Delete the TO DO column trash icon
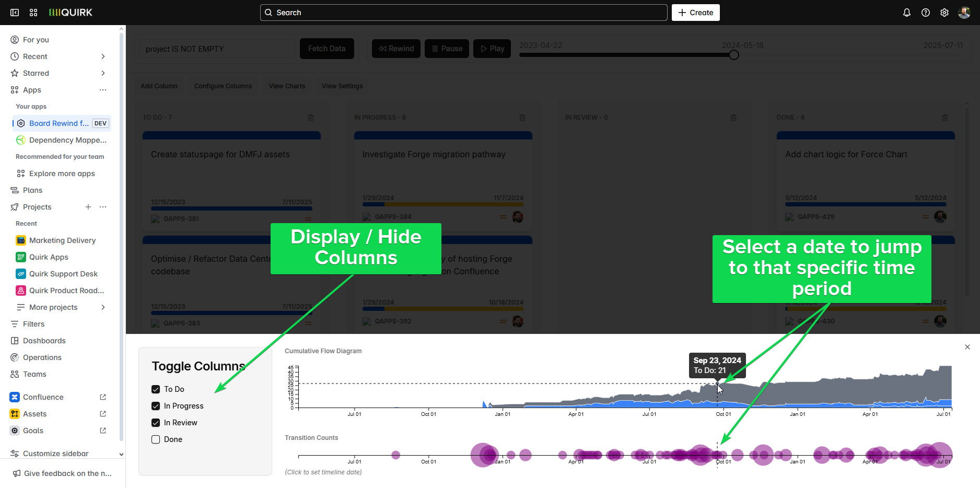Screen dimensions: 980x488 [311, 118]
